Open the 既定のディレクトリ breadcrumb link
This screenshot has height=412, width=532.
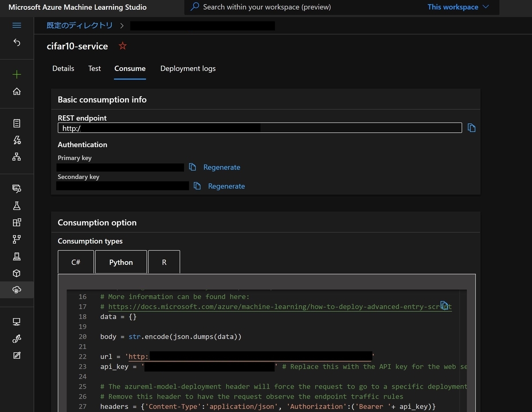coord(80,25)
